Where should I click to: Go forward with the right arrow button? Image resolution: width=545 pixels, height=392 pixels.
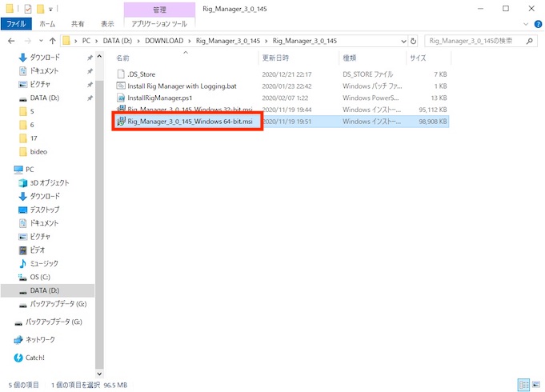point(27,41)
